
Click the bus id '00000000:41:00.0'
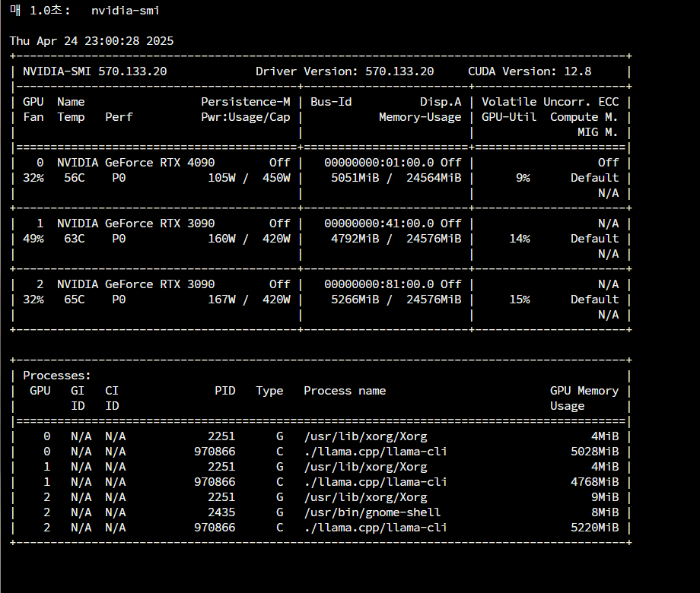click(x=379, y=223)
